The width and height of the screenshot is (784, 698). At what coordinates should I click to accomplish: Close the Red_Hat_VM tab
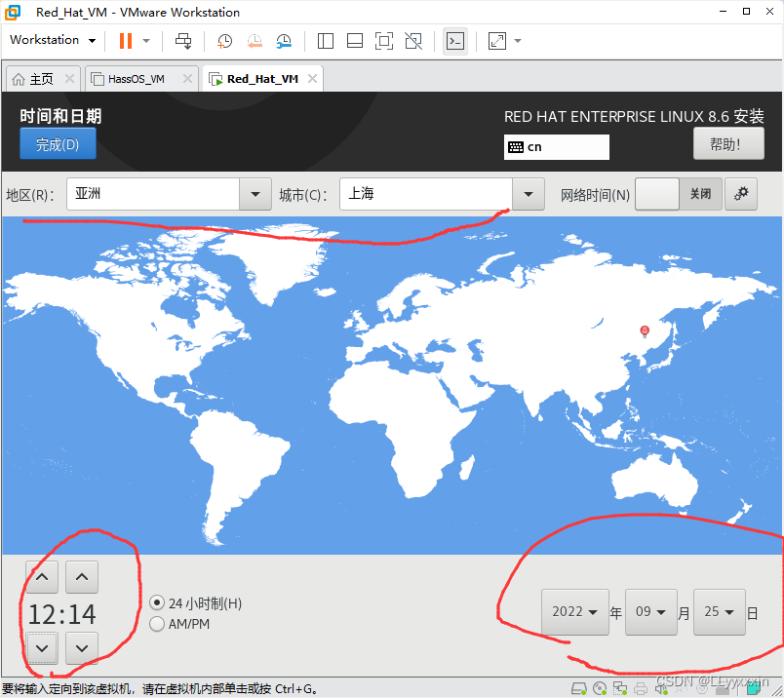tap(312, 79)
